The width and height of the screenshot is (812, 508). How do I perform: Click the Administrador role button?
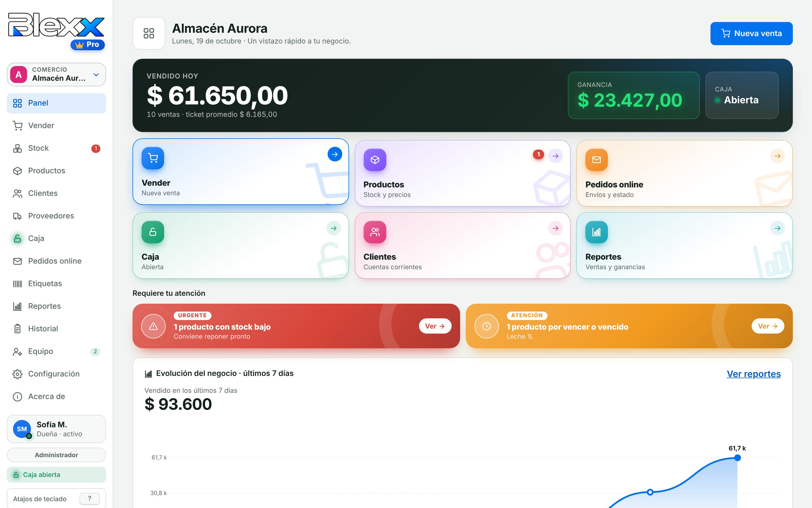(56, 455)
